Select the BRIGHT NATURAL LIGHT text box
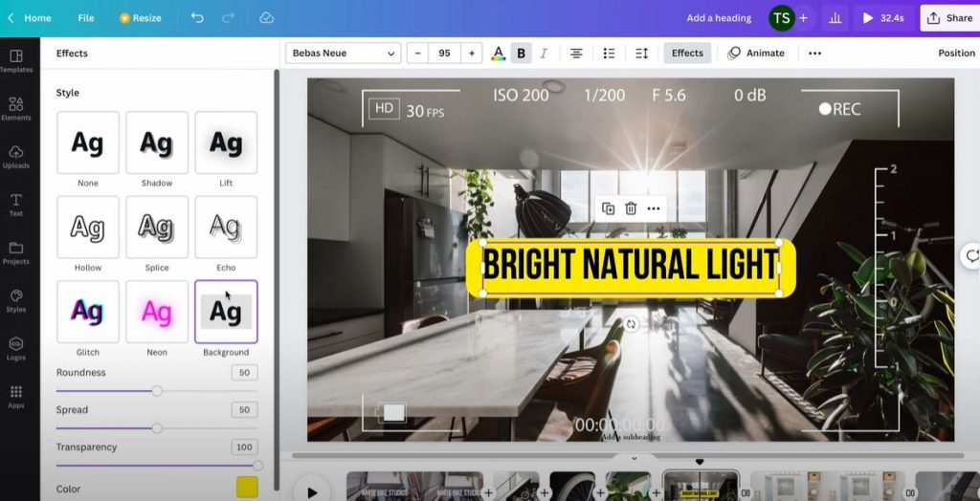Image resolution: width=980 pixels, height=501 pixels. click(631, 268)
